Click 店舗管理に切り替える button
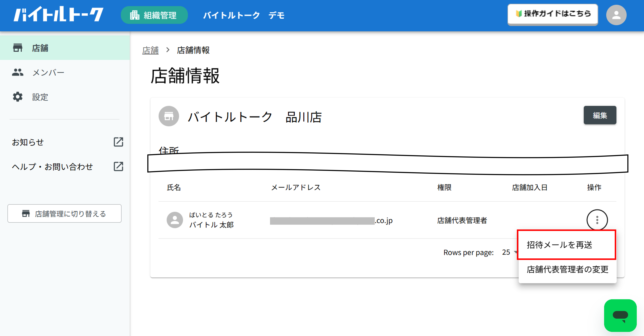 click(x=64, y=213)
